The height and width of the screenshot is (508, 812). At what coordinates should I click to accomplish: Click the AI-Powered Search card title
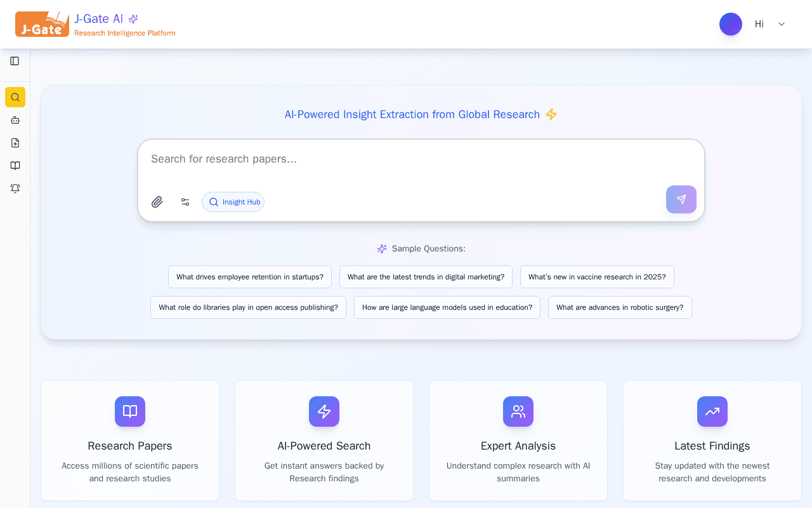324,446
